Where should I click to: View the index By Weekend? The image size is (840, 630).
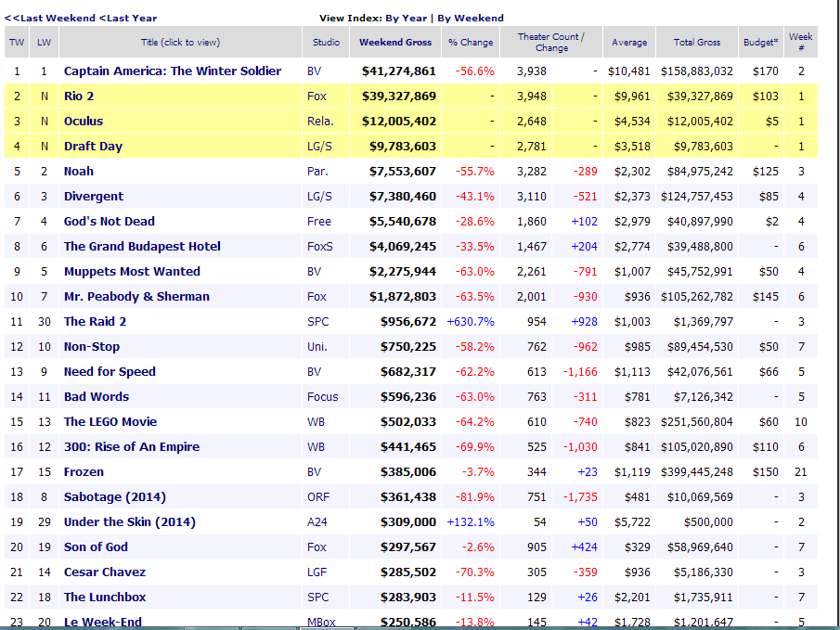click(471, 19)
